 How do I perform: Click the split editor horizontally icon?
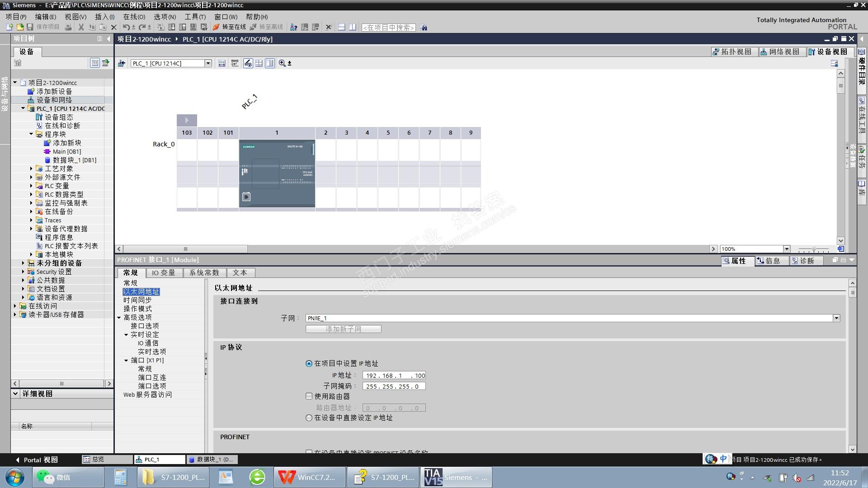[x=342, y=27]
